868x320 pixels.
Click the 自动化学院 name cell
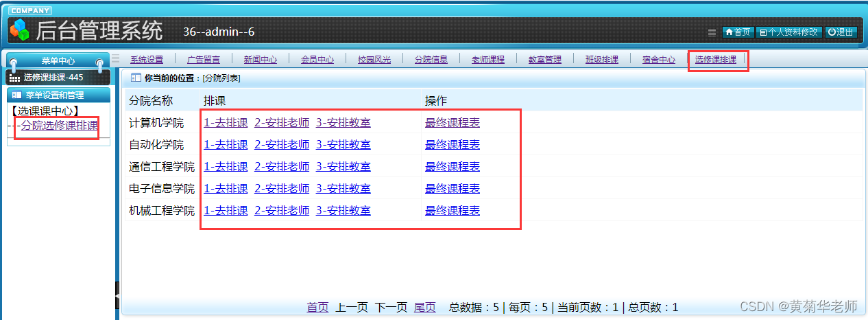tap(156, 145)
